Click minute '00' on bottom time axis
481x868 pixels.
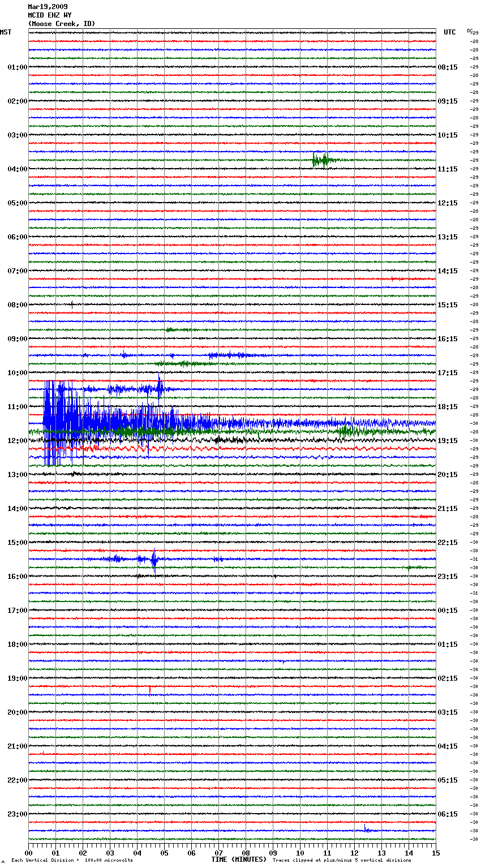point(28,853)
